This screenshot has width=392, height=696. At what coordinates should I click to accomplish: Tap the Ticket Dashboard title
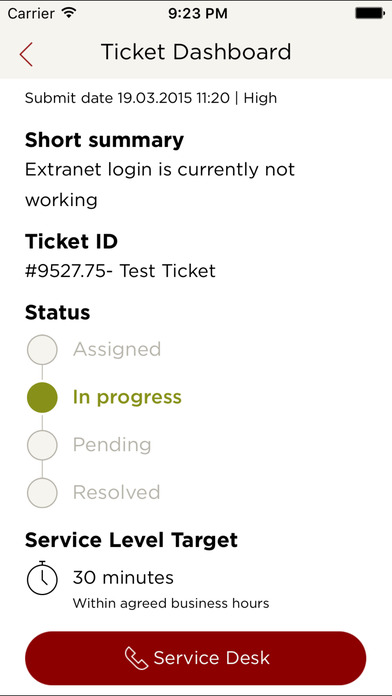point(196,52)
